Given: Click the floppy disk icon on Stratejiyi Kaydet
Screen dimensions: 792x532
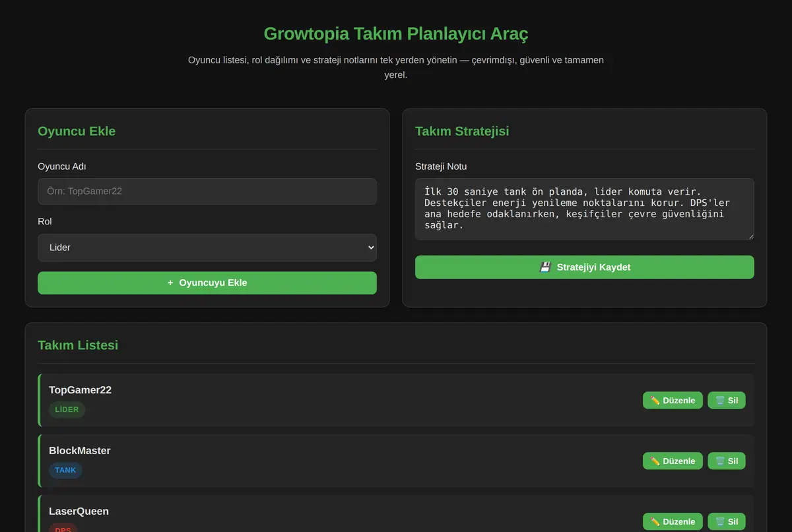Looking at the screenshot, I should tap(545, 267).
